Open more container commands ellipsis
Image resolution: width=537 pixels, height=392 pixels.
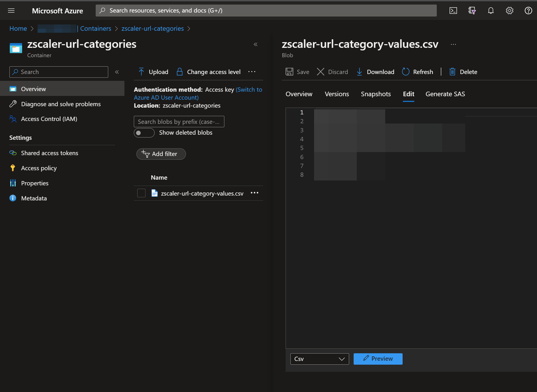pos(252,72)
